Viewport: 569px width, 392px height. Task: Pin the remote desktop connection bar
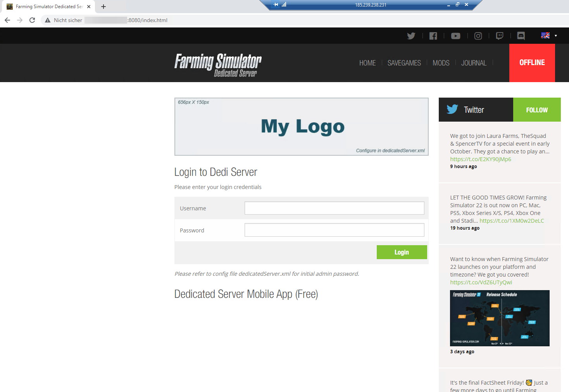coord(276,5)
